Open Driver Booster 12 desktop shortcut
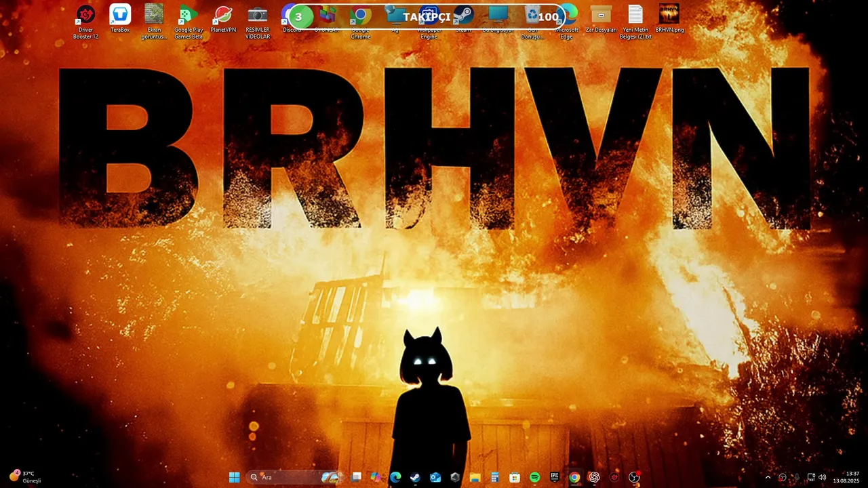This screenshot has width=868, height=488. pos(85,22)
